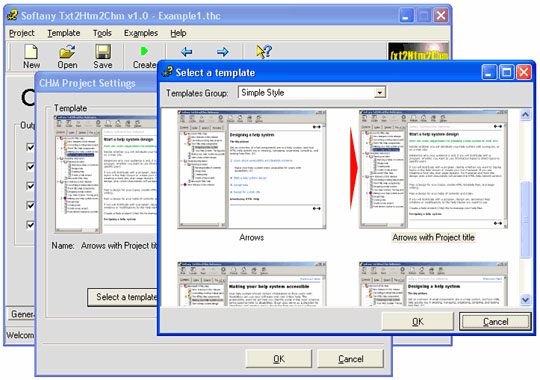Click the template list scrollbar thumb
This screenshot has width=540, height=380.
tap(525, 219)
